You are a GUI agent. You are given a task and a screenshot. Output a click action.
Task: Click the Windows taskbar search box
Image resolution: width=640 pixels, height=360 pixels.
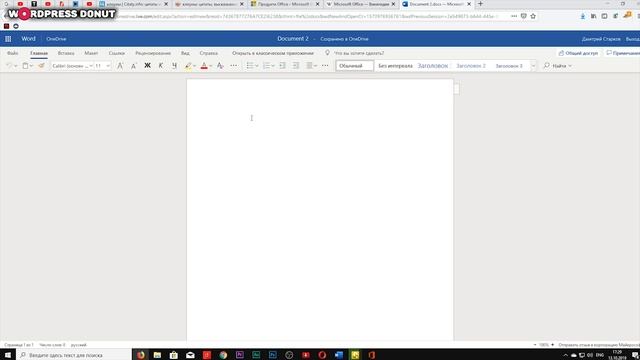click(x=74, y=355)
